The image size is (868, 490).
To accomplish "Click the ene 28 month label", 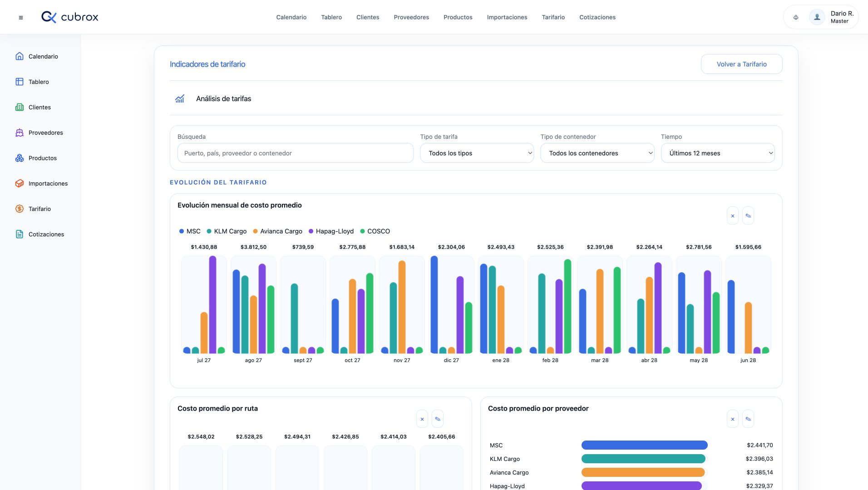I will [501, 360].
